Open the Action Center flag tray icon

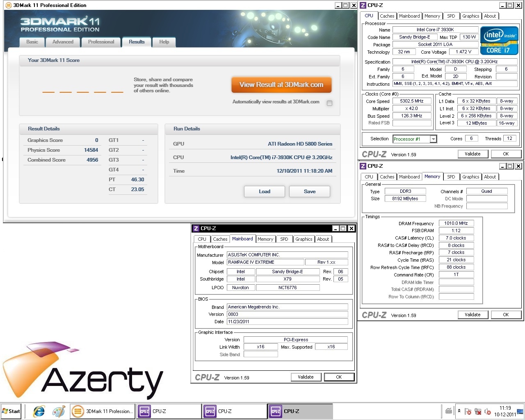coord(468,411)
